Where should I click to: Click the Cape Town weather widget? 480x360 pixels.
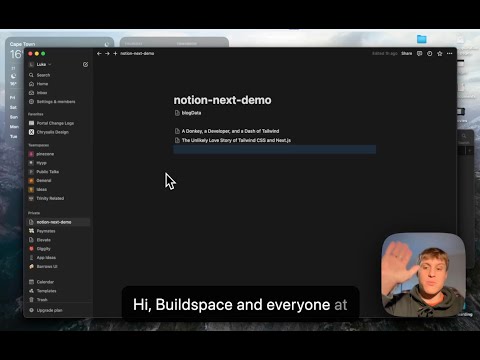(x=59, y=43)
